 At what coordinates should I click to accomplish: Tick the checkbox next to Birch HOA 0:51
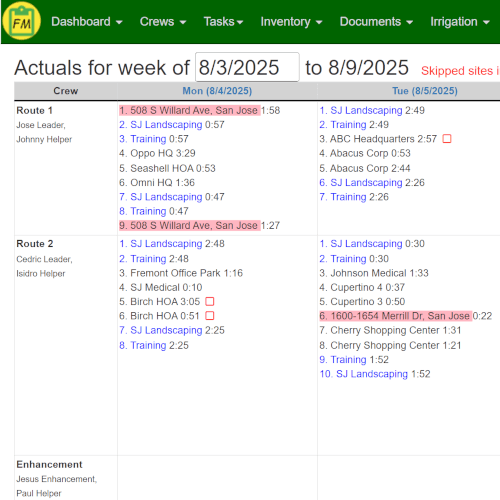pos(210,315)
